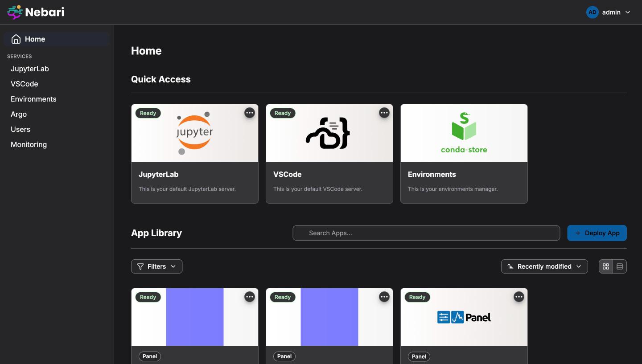The height and width of the screenshot is (364, 642).
Task: Expand the Filters dropdown
Action: click(157, 266)
